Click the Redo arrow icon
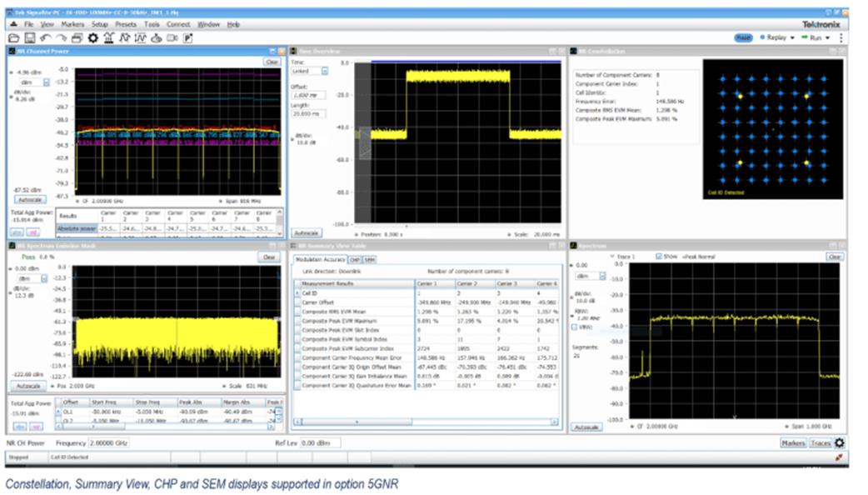Viewport: 868px width, 495px height. [x=61, y=38]
